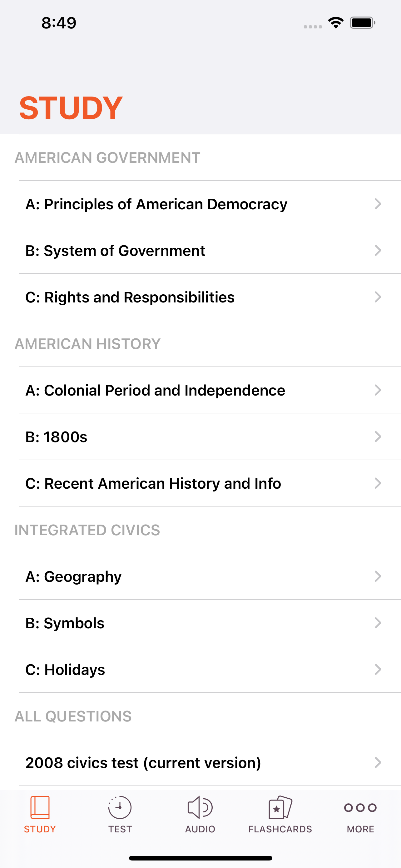Open chevron for Rights and Responsibilities
The width and height of the screenshot is (401, 868).
click(x=378, y=297)
